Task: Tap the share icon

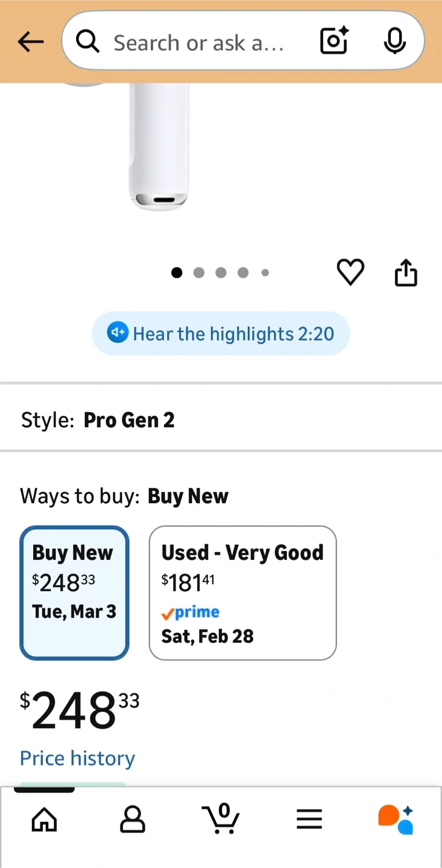Action: click(x=406, y=272)
